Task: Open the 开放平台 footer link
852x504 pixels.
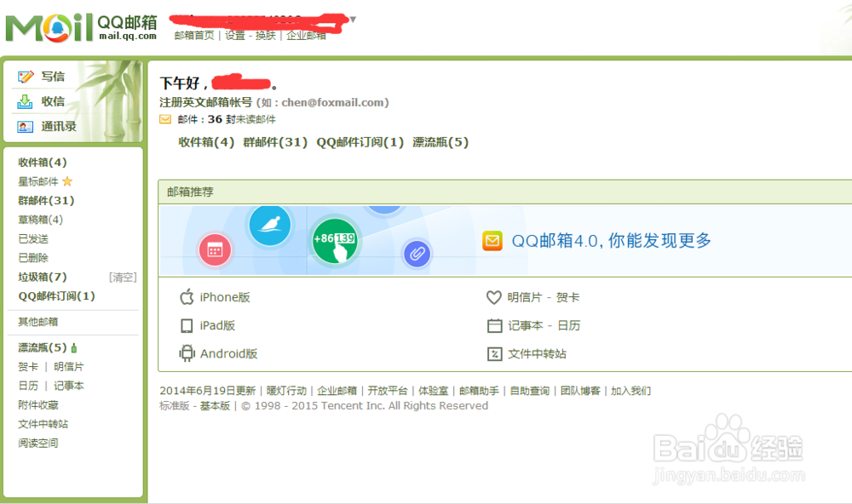Action: pos(388,391)
